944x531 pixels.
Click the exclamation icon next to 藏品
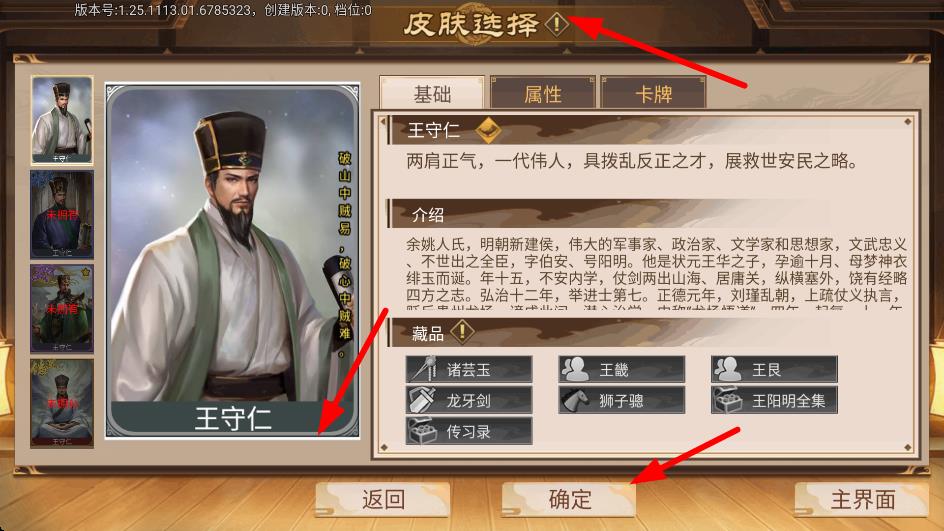(x=462, y=331)
